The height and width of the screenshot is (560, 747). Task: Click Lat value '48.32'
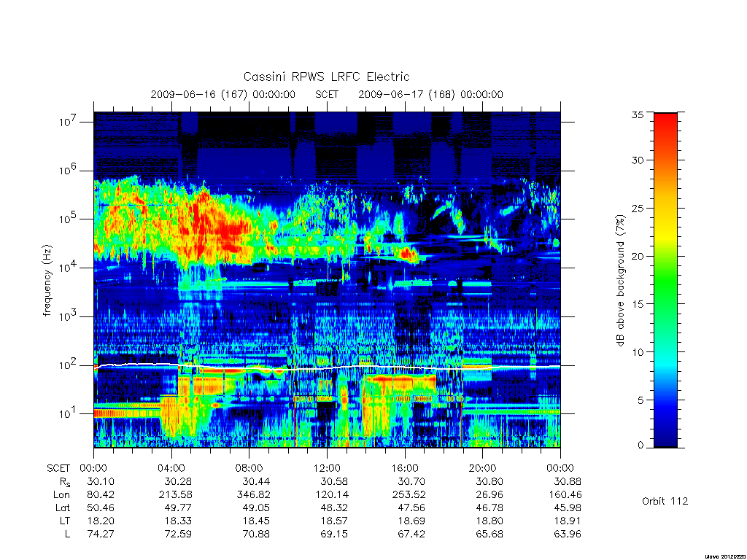point(334,508)
